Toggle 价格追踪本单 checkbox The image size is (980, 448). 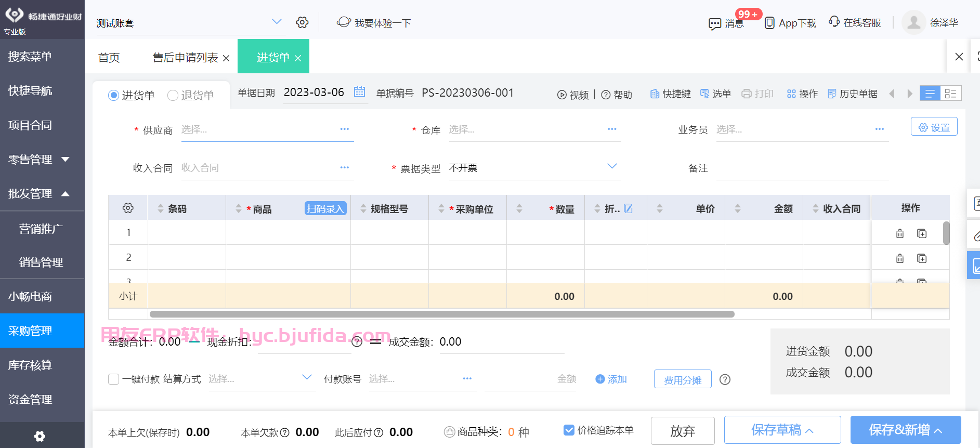pyautogui.click(x=569, y=430)
